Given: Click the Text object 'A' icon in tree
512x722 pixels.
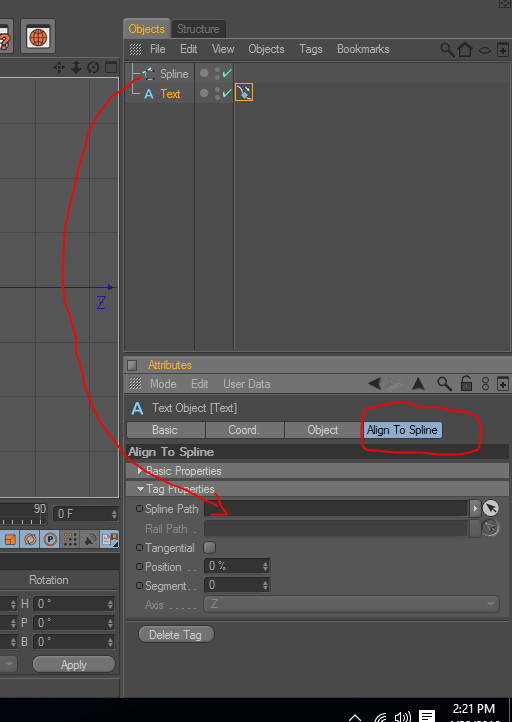Looking at the screenshot, I should pyautogui.click(x=149, y=94).
